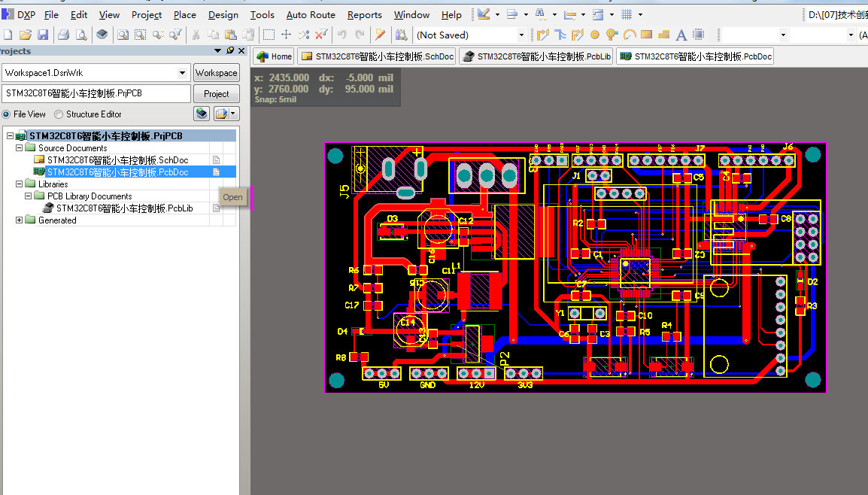Switch to the Home tab
Screen dimensions: 868x495
[x=274, y=56]
